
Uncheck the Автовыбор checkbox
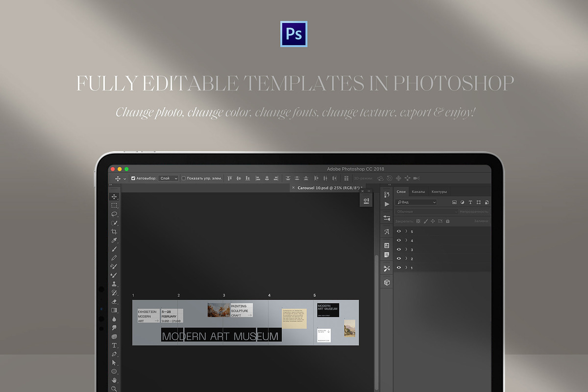point(133,178)
